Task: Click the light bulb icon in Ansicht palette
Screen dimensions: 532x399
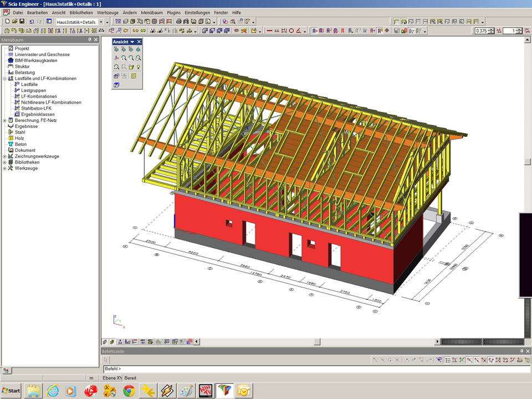Action: [138, 66]
